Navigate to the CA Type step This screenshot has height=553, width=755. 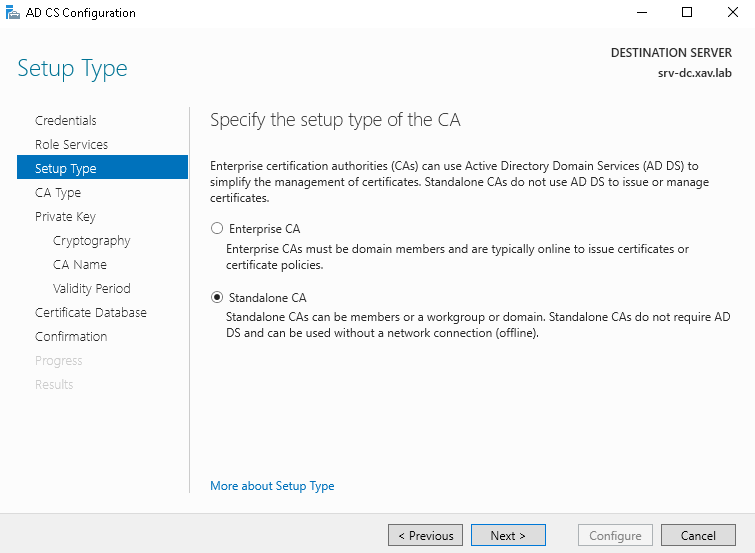pyautogui.click(x=58, y=193)
